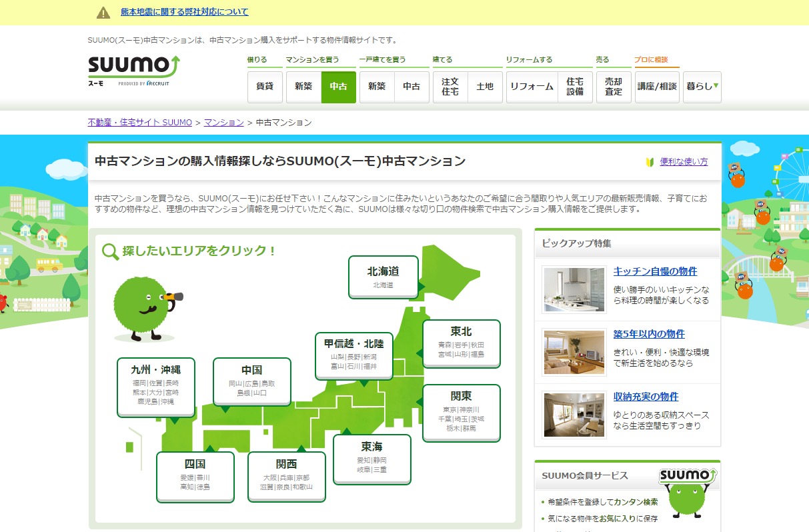The width and height of the screenshot is (809, 532).
Task: Choose the 中国 region box on map
Action: click(x=252, y=381)
